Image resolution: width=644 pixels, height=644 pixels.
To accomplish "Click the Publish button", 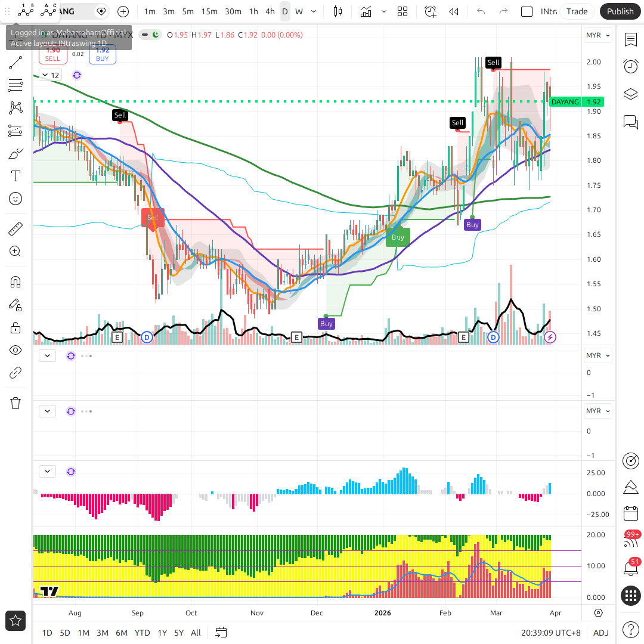I will [620, 11].
